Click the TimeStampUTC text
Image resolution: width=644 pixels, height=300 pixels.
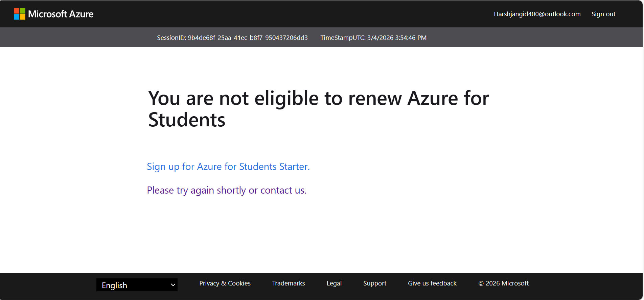click(373, 38)
